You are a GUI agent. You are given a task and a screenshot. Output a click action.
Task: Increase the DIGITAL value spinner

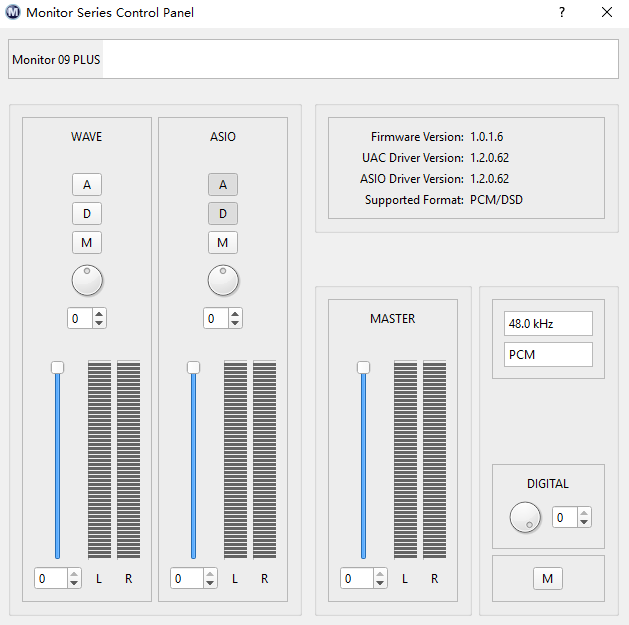click(x=584, y=513)
